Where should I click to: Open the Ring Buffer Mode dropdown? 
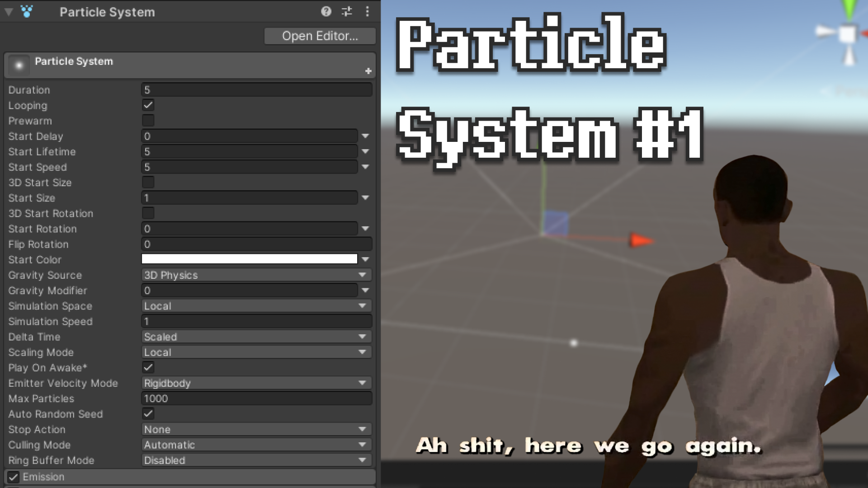click(257, 460)
